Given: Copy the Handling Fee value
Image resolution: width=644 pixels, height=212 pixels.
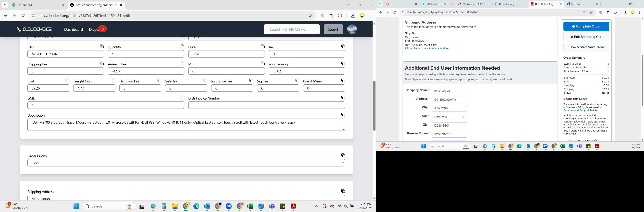Looking at the screenshot, I should click(159, 80).
